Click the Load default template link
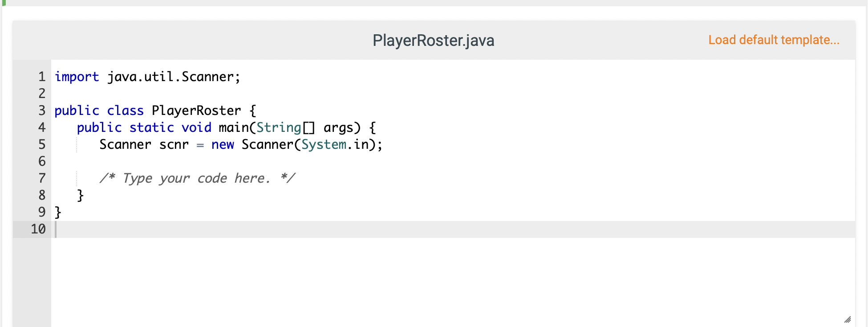The image size is (868, 327). click(x=774, y=40)
